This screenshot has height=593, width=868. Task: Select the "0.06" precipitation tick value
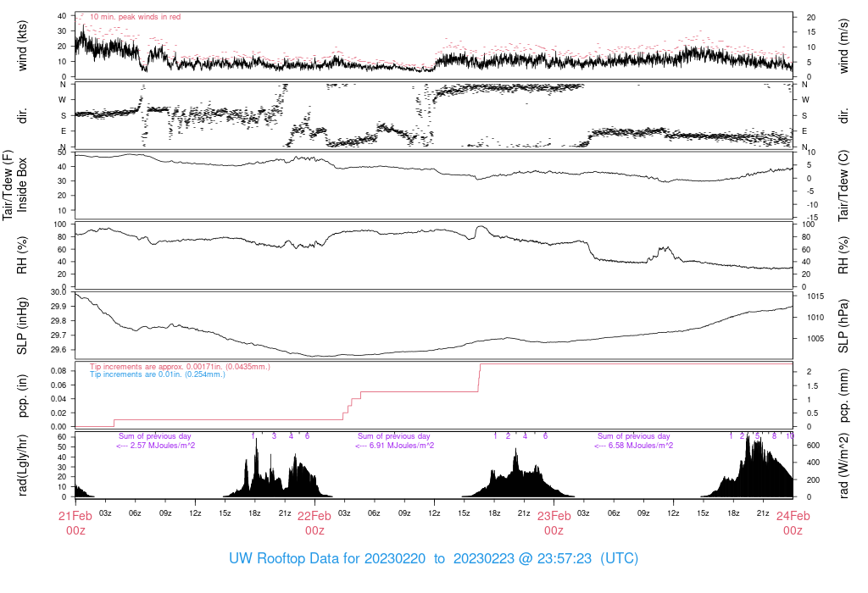[x=58, y=385]
